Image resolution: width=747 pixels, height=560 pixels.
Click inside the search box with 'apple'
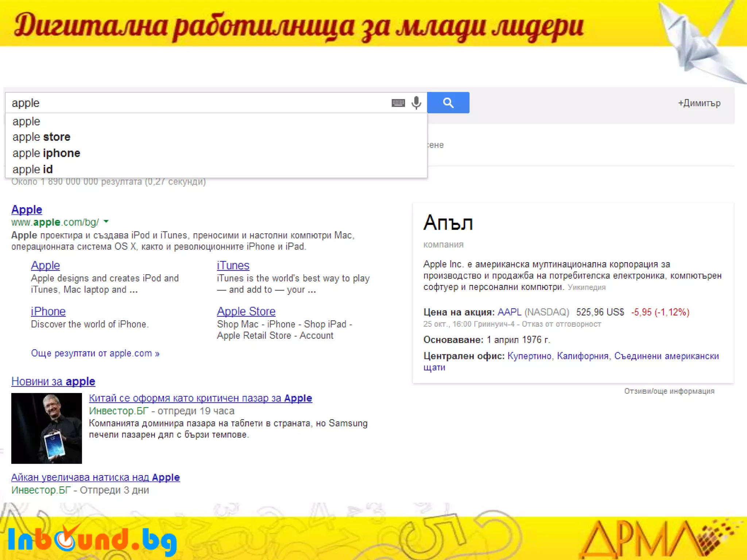pos(182,103)
